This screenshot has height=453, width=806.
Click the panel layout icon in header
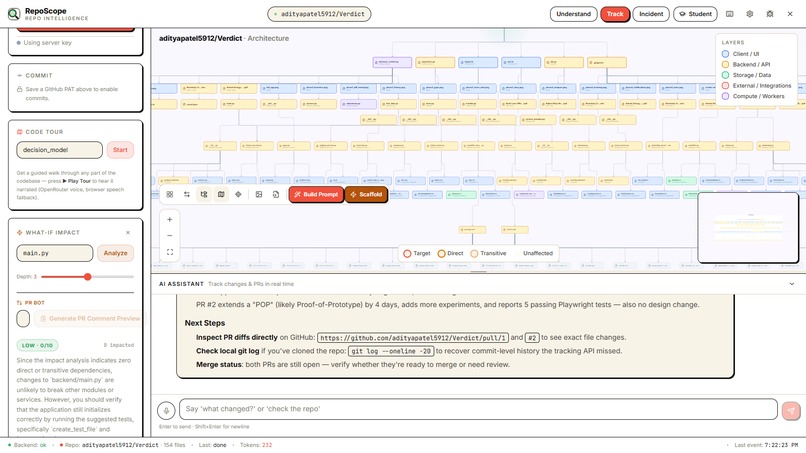(729, 14)
